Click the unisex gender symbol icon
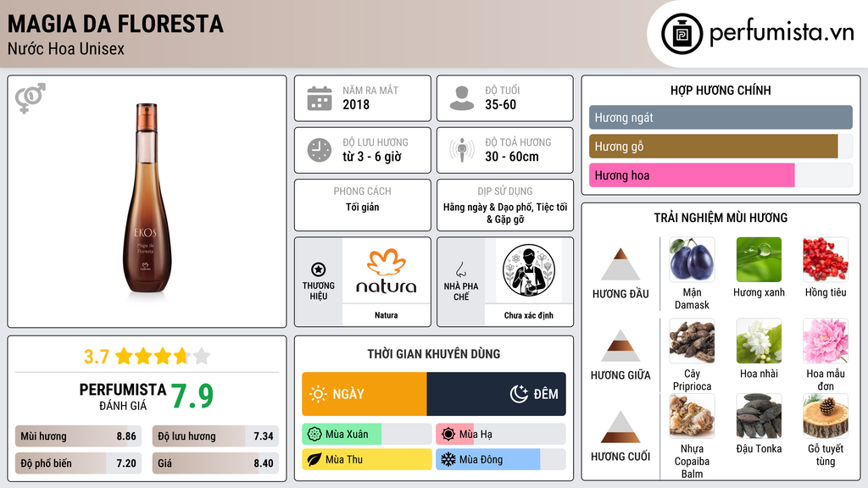The height and width of the screenshot is (488, 868). tap(31, 98)
